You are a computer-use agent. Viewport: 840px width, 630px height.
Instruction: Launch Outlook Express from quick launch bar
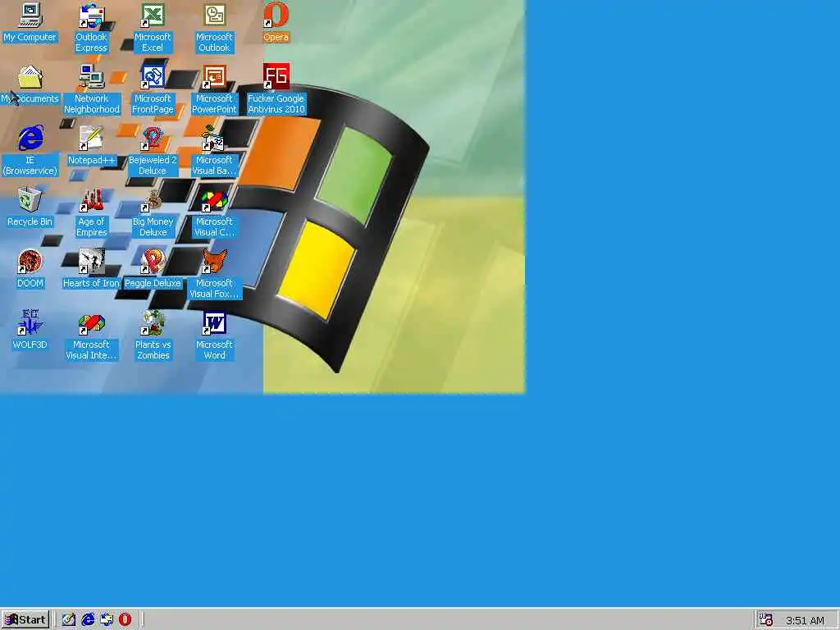(x=107, y=620)
